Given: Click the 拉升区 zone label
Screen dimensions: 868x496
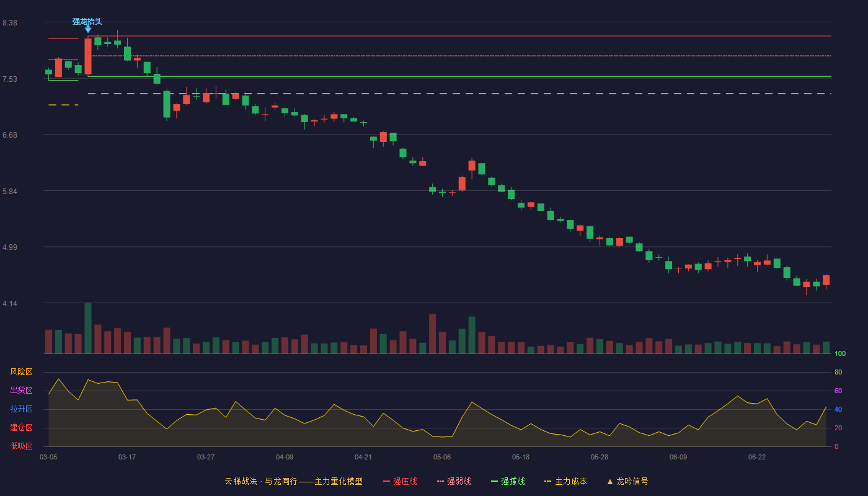Looking at the screenshot, I should pos(21,409).
